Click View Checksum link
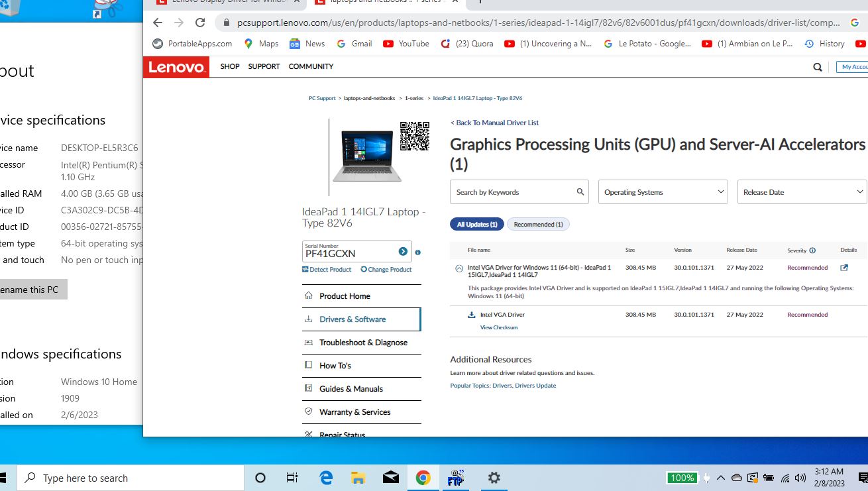The image size is (868, 491). coord(499,327)
